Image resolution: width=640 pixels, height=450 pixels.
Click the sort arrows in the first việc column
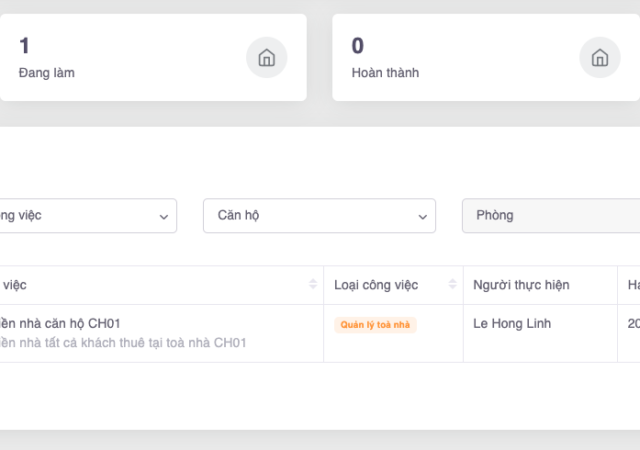pos(314,285)
